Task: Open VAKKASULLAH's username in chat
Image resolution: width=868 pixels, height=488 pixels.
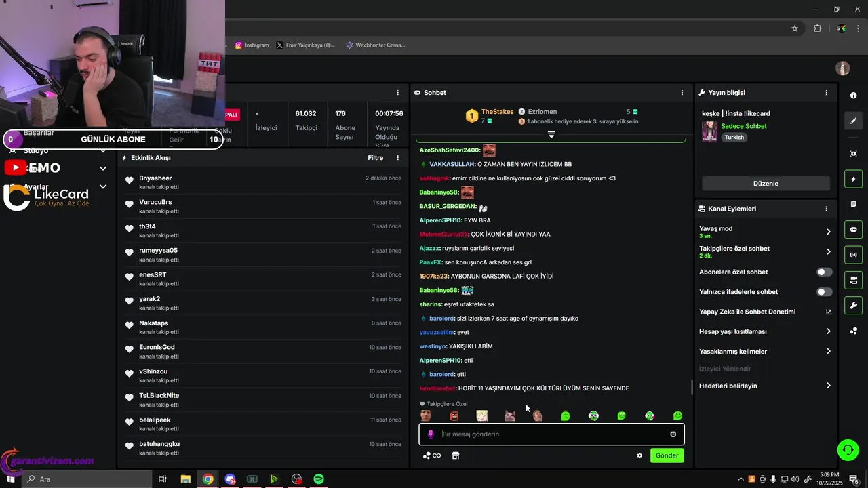Action: point(452,164)
